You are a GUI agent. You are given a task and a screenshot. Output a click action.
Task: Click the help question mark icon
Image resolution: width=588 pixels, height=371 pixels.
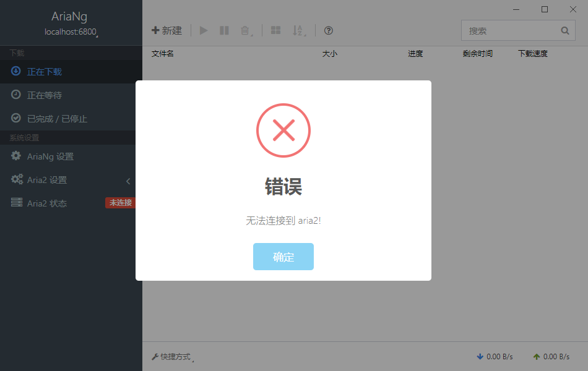(x=329, y=31)
